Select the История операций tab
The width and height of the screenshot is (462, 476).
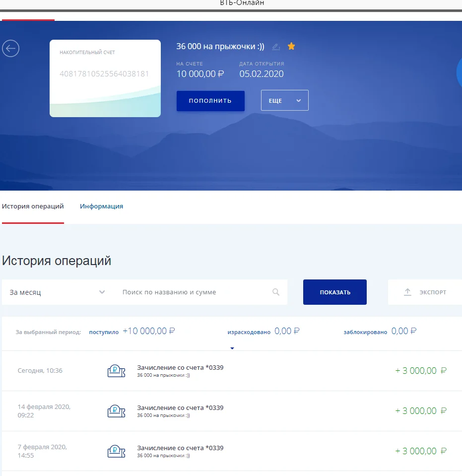pyautogui.click(x=33, y=206)
